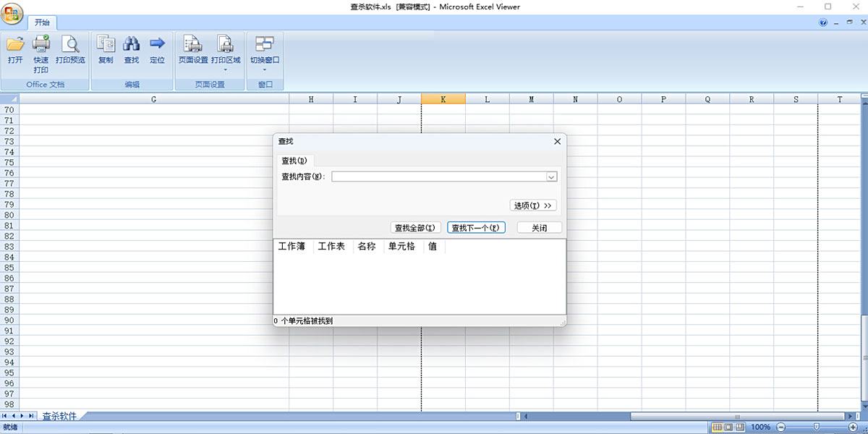Switch to Page Break Preview view
Screen dimensions: 868x434
(x=740, y=427)
